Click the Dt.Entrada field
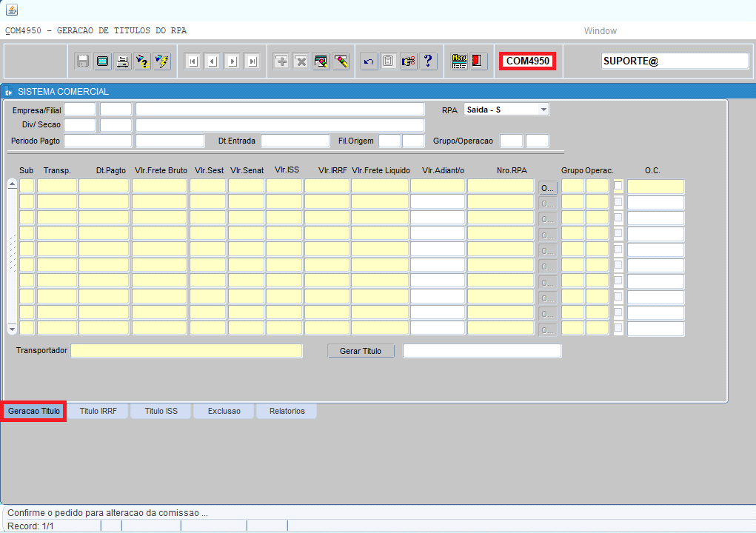This screenshot has width=756, height=533. coord(295,141)
